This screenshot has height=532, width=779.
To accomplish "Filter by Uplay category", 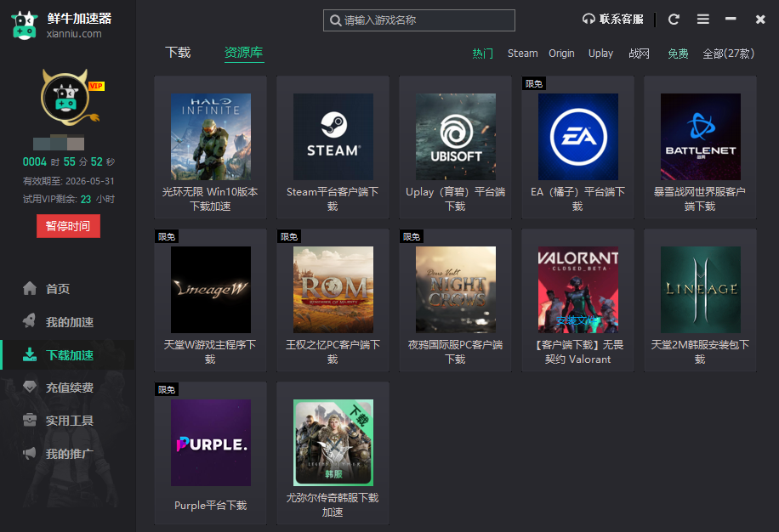I will (x=600, y=54).
